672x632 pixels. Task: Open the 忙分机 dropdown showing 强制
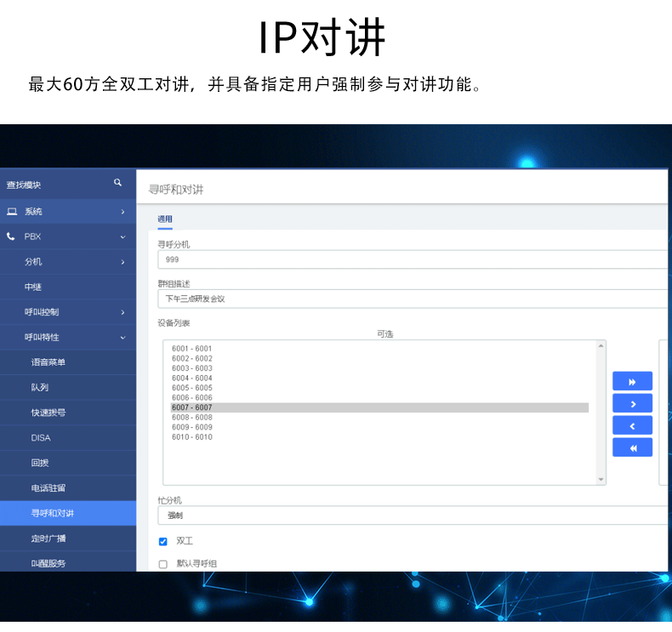point(413,515)
